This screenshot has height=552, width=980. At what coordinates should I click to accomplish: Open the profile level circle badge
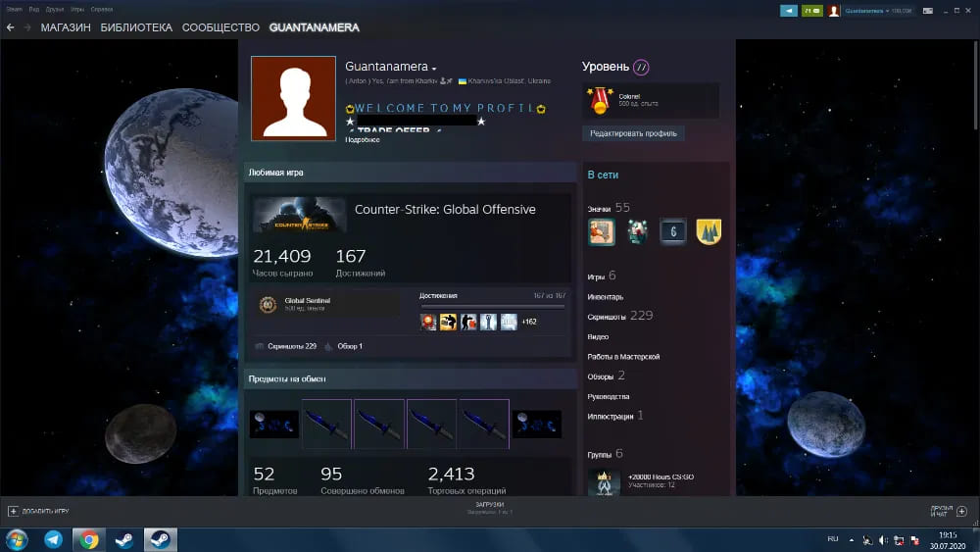[641, 67]
